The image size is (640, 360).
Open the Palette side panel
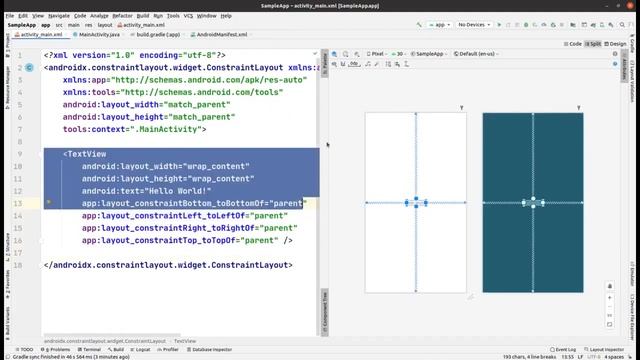tap(325, 63)
